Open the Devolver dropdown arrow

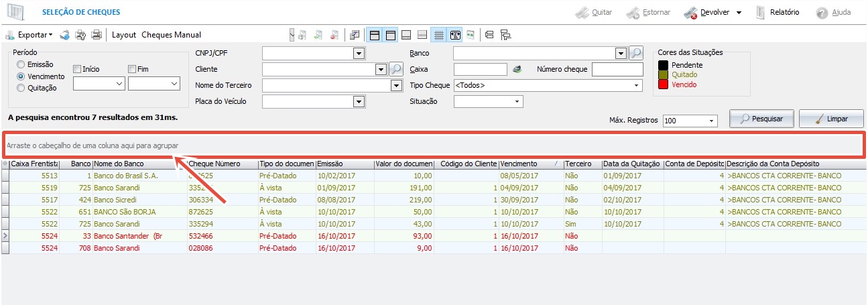[x=739, y=13]
